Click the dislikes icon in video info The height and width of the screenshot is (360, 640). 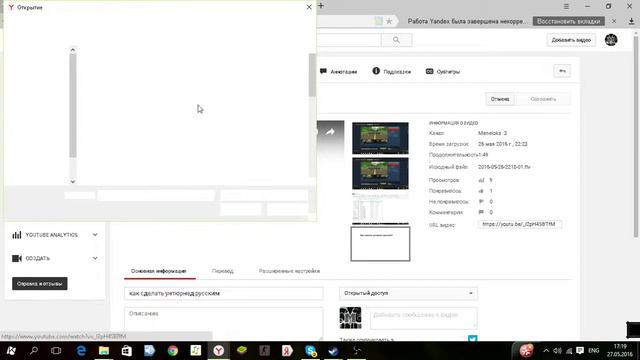tap(481, 201)
